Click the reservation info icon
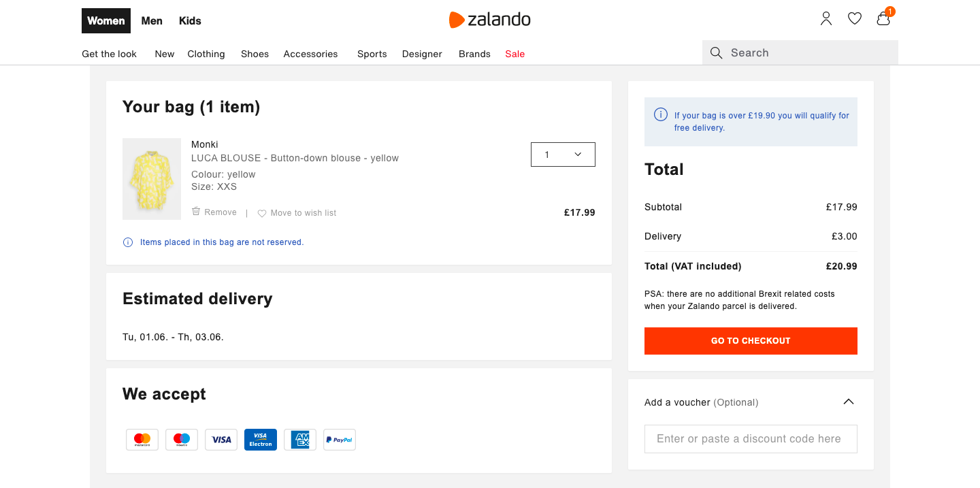Screen dimensions: 980x488 tap(128, 242)
